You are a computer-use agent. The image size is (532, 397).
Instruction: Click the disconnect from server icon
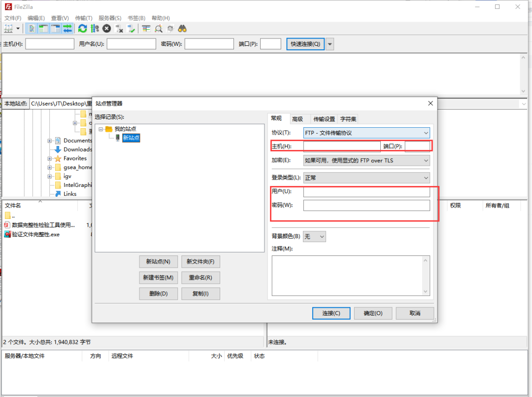119,29
